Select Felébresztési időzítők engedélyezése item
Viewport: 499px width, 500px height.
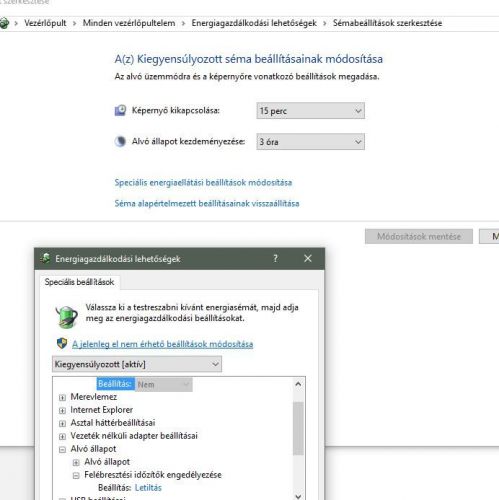(x=153, y=475)
